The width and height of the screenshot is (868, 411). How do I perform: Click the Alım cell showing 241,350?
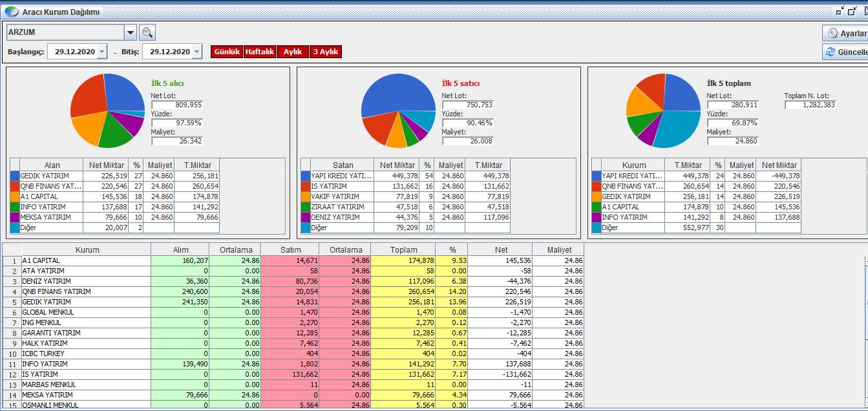[180, 302]
